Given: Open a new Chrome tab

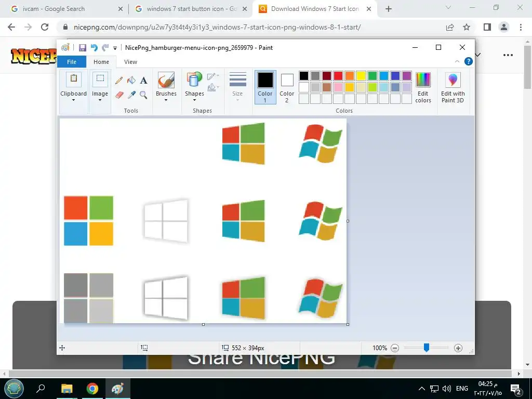Looking at the screenshot, I should (389, 9).
